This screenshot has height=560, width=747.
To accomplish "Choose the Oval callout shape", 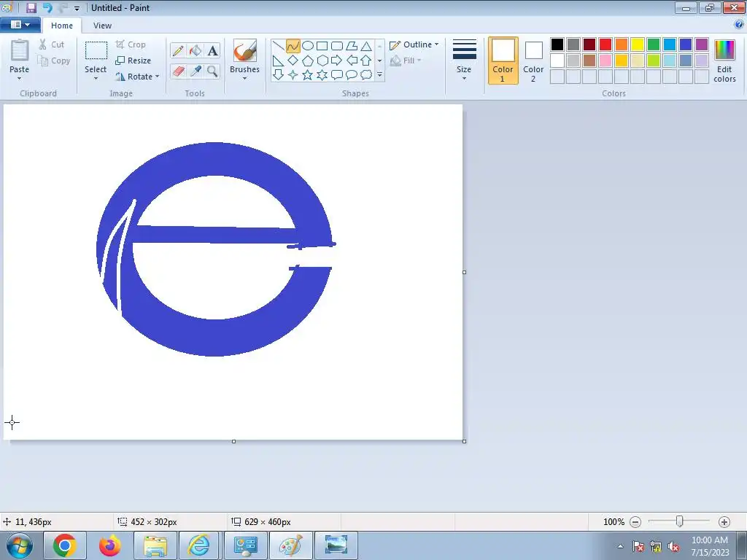I will 352,75.
